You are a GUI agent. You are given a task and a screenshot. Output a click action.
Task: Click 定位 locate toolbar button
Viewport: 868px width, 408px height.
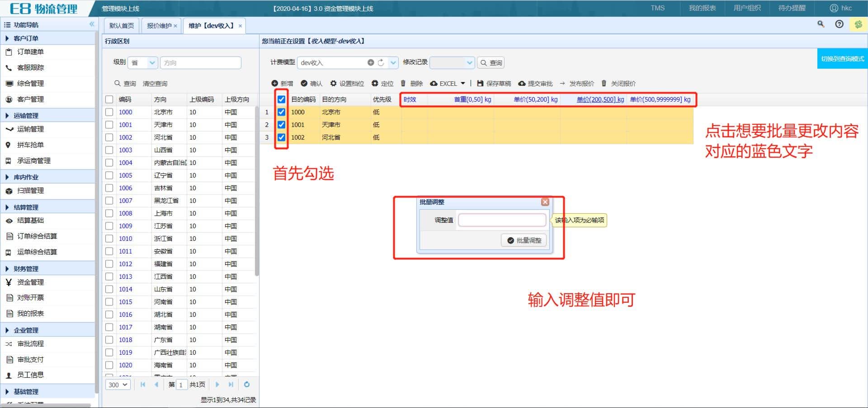pos(382,84)
